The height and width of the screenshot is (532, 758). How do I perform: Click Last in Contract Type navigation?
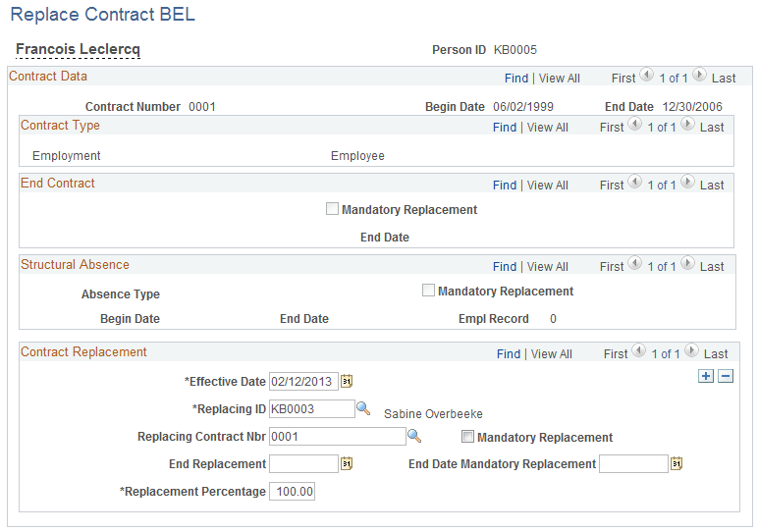coord(712,128)
